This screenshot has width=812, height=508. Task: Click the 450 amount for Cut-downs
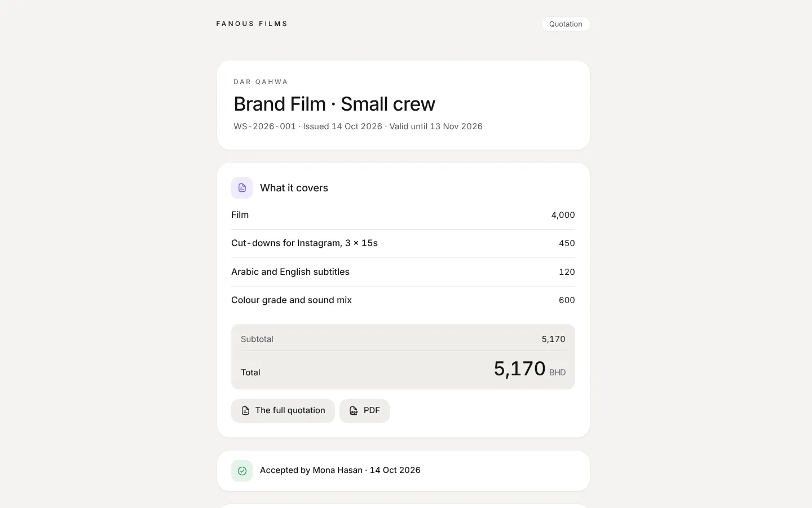coord(567,243)
